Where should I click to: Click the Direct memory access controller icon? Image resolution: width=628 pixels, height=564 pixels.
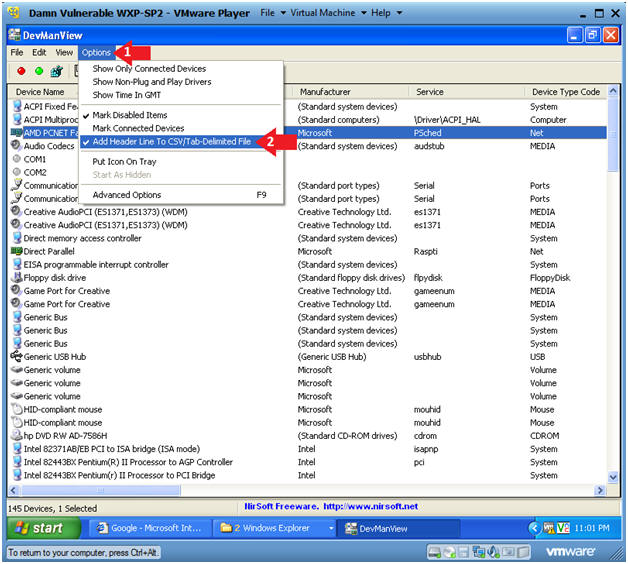(x=17, y=238)
